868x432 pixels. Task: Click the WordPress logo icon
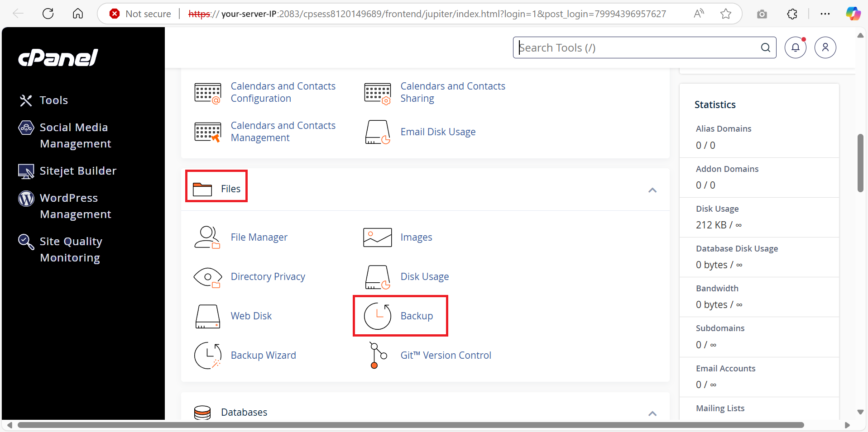(x=26, y=198)
